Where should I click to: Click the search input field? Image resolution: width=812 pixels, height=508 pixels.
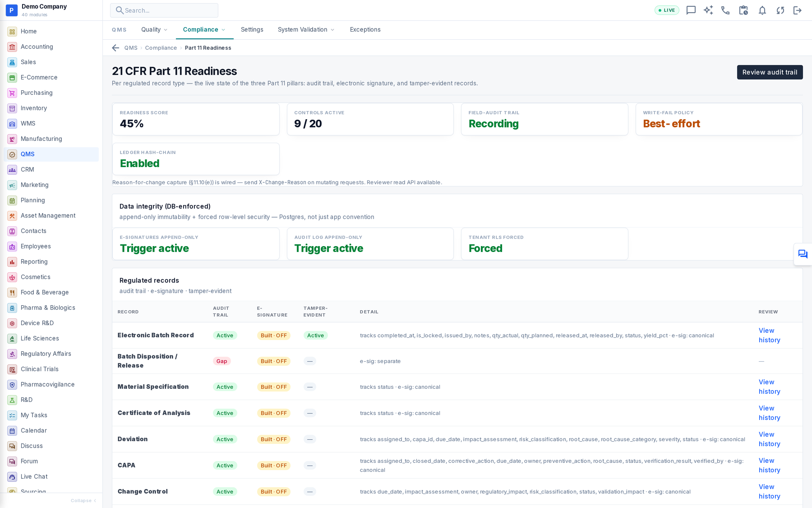click(x=164, y=10)
